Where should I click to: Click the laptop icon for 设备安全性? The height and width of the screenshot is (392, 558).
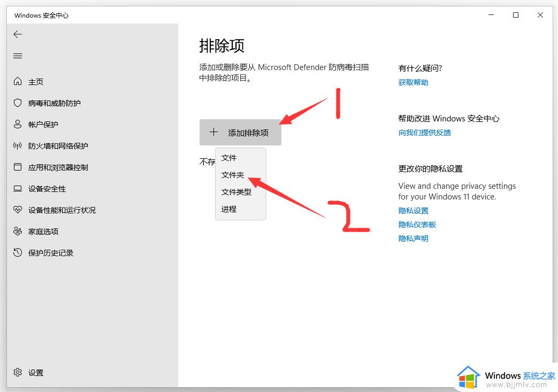pyautogui.click(x=18, y=189)
